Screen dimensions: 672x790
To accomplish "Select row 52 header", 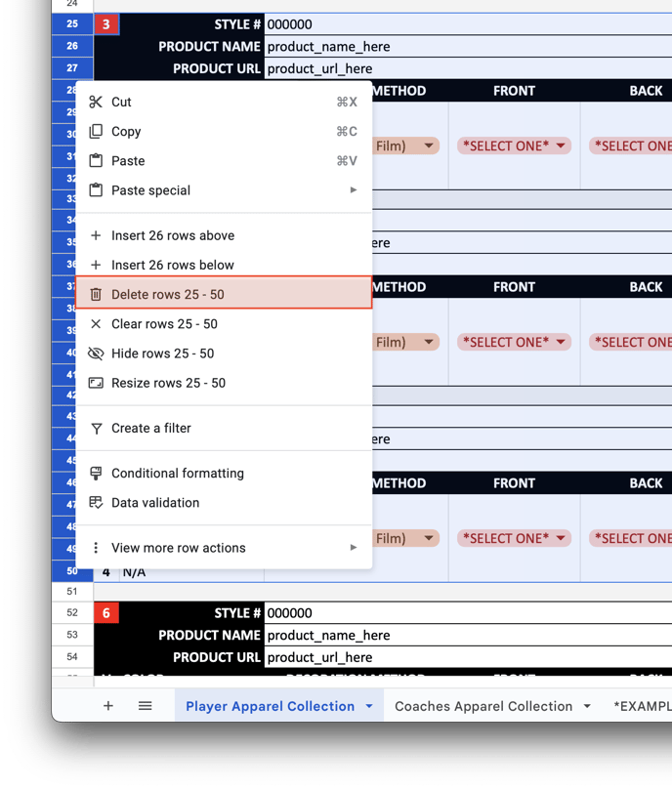I will (72, 613).
